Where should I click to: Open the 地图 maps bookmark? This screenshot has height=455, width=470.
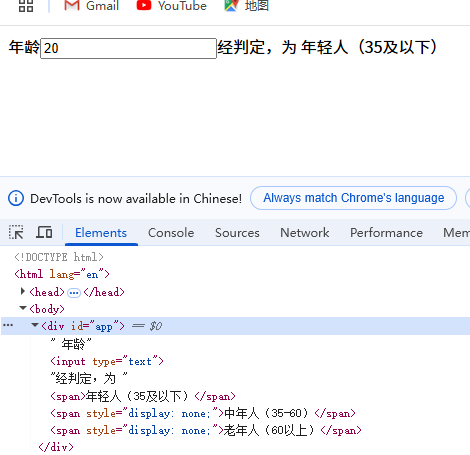[246, 6]
